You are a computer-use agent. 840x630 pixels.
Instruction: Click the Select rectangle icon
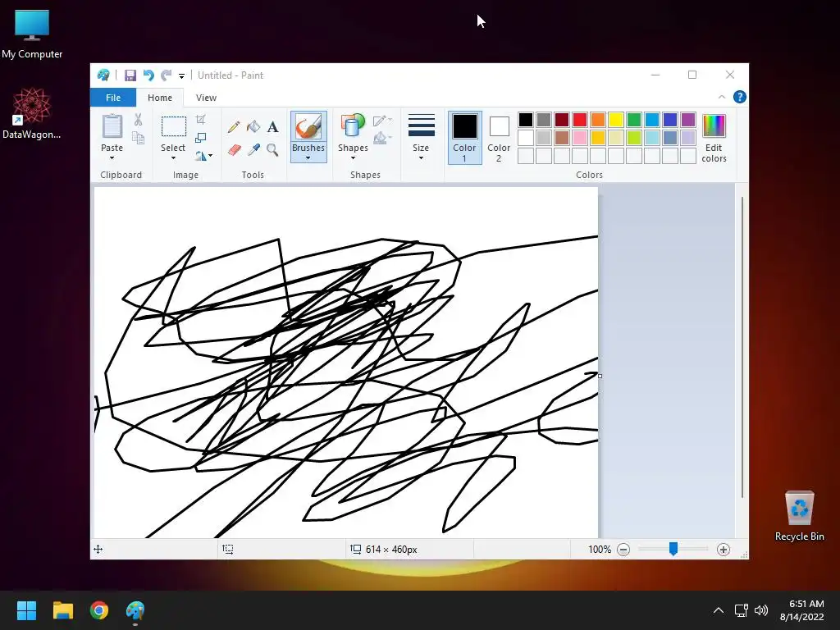pos(174,127)
